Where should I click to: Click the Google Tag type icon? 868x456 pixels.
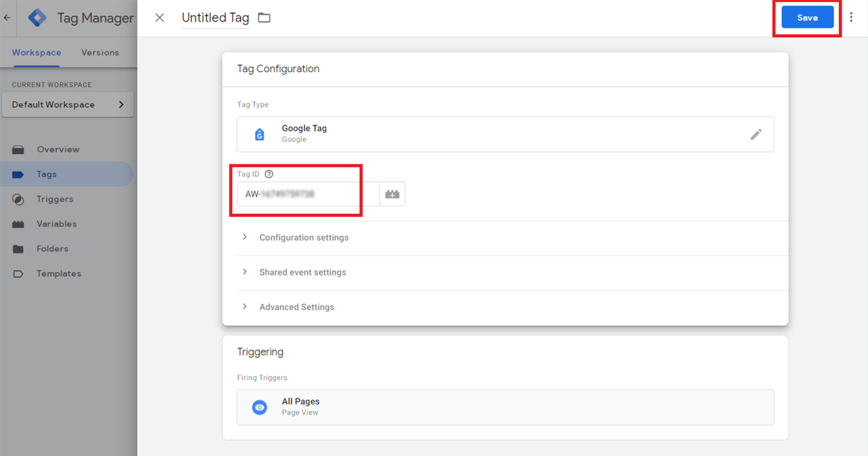tap(259, 134)
